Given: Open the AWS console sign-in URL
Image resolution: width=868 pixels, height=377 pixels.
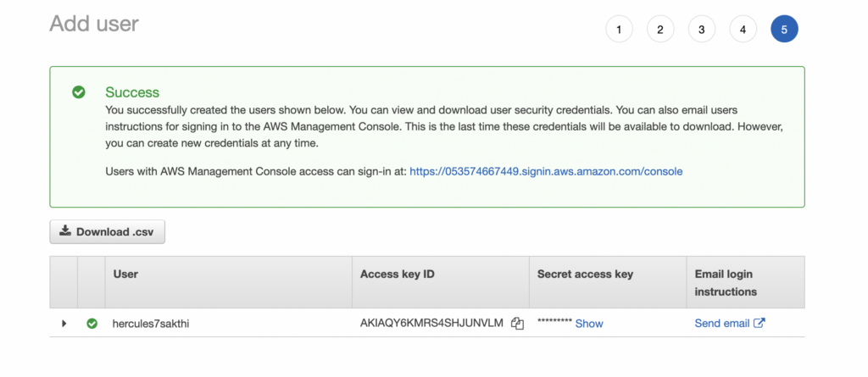Looking at the screenshot, I should pos(545,171).
